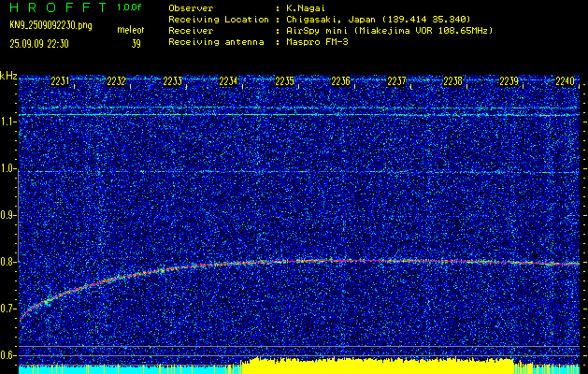Image resolution: width=588 pixels, height=374 pixels.
Task: Select the file name KN9_2509092230.png
Action: pos(50,25)
